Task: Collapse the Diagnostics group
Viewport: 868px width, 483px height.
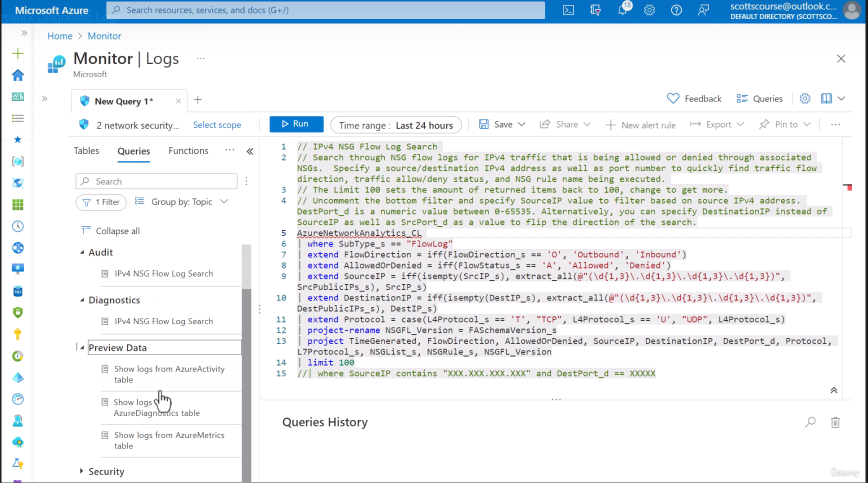Action: click(x=82, y=300)
